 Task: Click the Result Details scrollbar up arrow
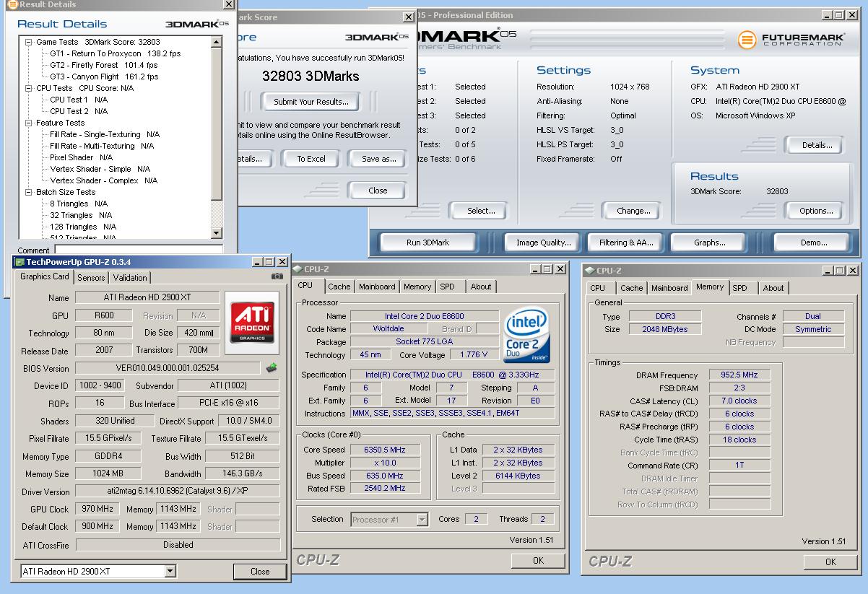tap(217, 43)
